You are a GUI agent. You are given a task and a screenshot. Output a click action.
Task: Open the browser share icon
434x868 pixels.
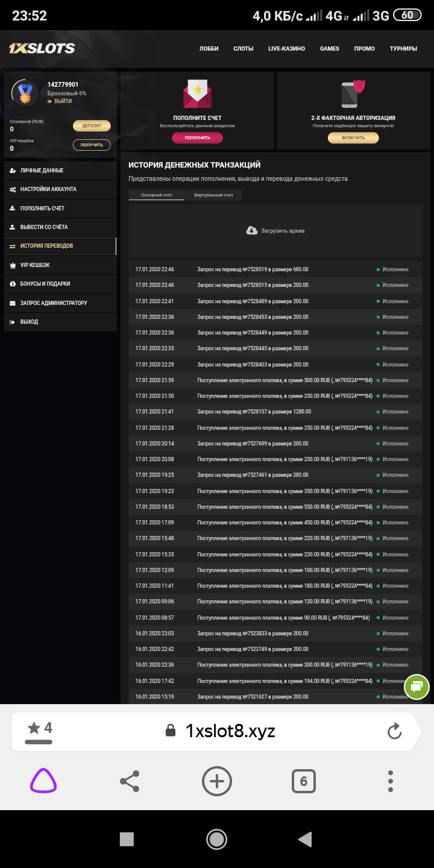(130, 781)
